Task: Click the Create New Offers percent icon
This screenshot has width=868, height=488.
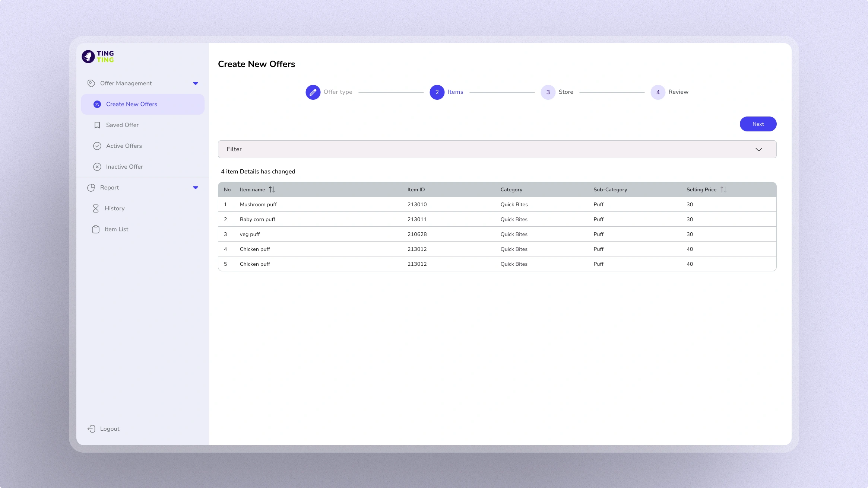Action: [97, 104]
